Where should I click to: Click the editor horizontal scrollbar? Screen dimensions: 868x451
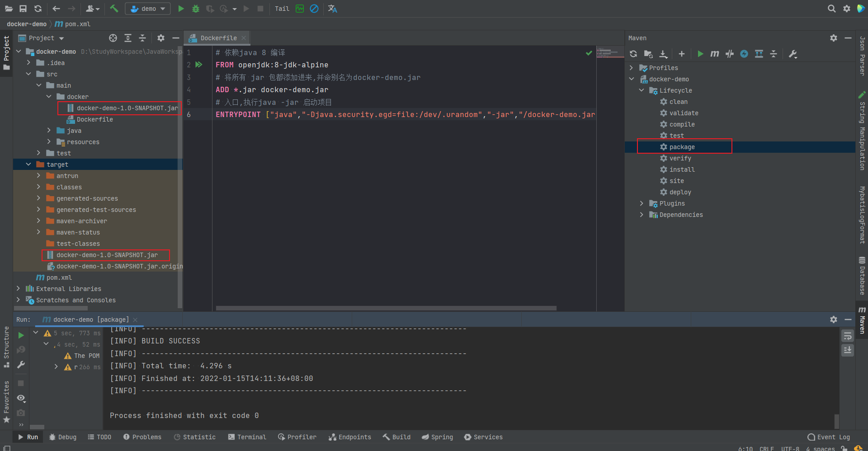pyautogui.click(x=386, y=308)
